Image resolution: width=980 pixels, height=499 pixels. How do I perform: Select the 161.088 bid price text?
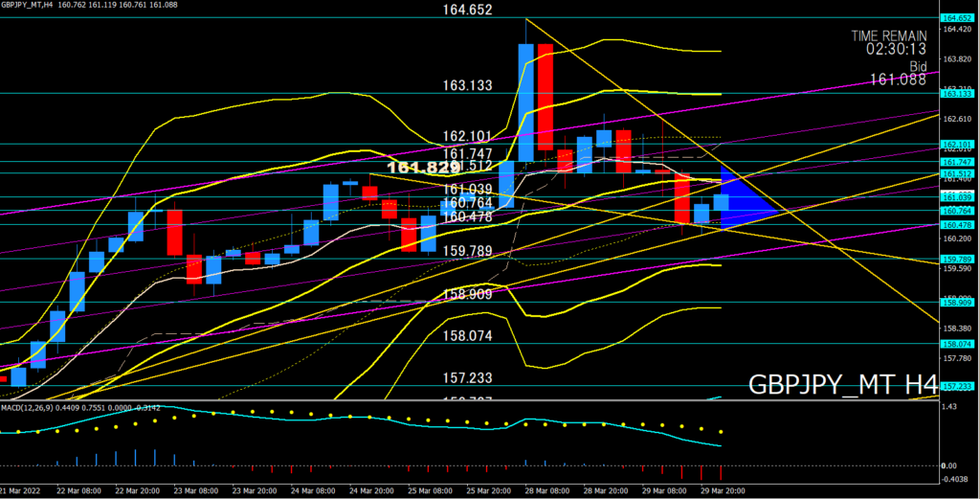898,79
